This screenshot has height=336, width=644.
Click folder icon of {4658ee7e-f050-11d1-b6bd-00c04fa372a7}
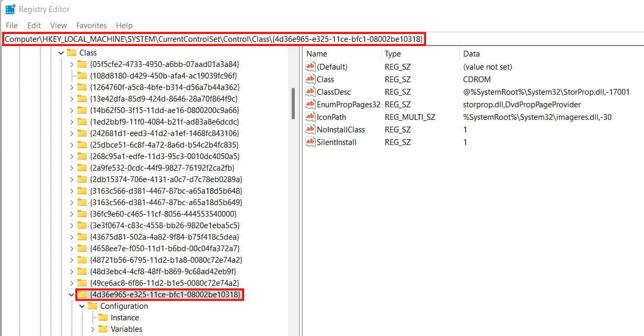(x=82, y=249)
